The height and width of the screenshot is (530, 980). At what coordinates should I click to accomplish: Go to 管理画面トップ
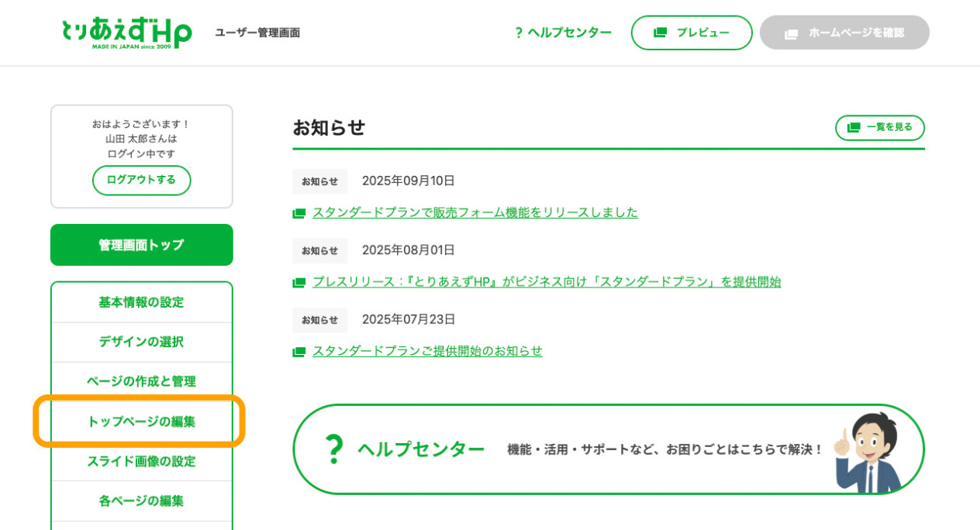pos(141,245)
